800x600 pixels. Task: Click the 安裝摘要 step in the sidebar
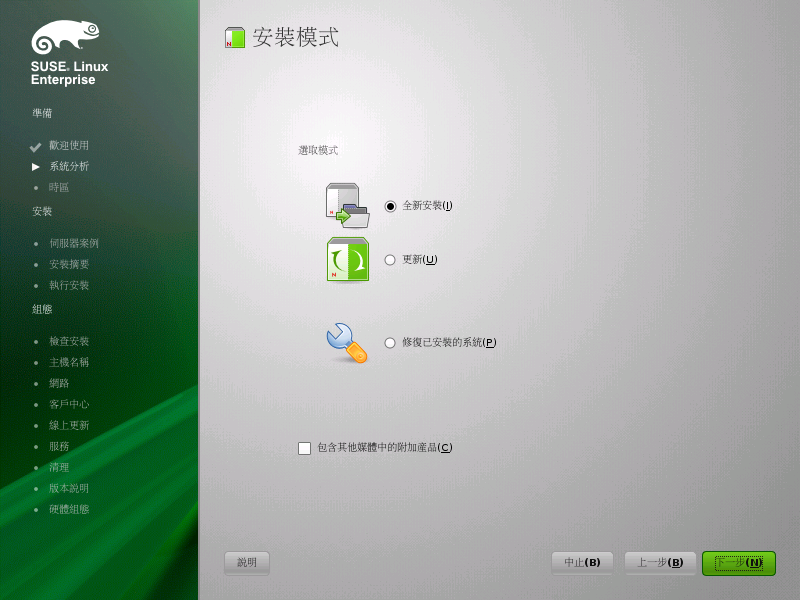69,264
